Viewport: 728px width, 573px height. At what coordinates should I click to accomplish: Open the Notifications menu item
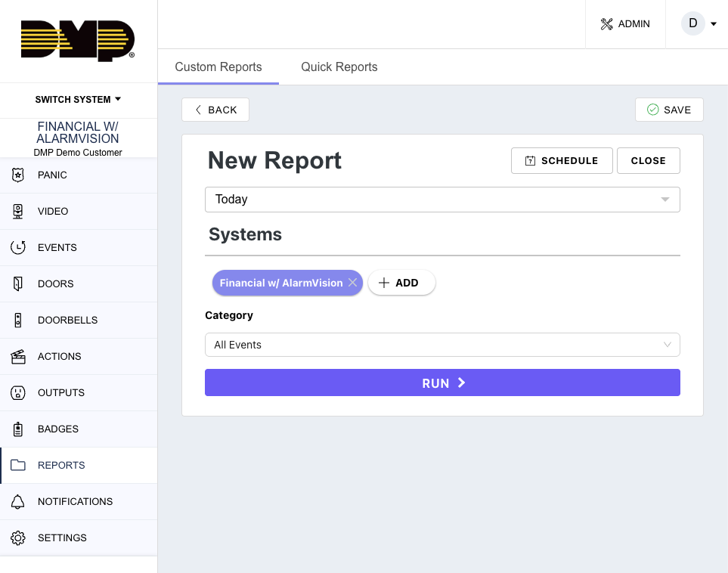(x=79, y=501)
